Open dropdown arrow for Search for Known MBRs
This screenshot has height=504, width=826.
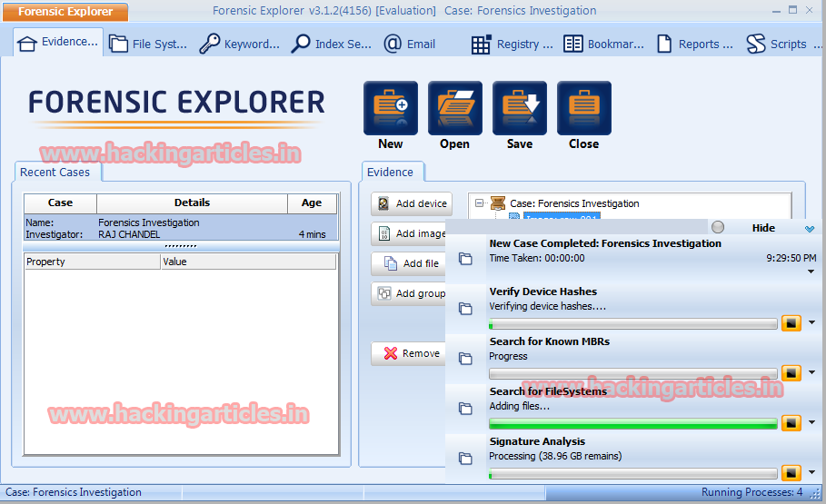[x=811, y=372]
